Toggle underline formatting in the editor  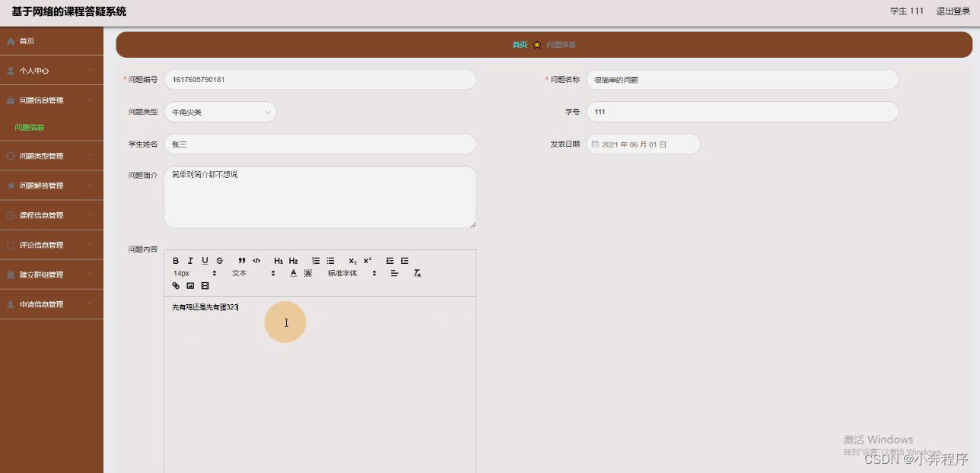coord(205,261)
